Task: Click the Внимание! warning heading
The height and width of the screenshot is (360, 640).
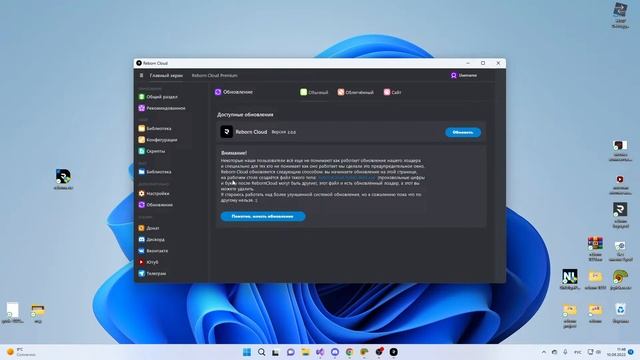Action: pos(234,153)
